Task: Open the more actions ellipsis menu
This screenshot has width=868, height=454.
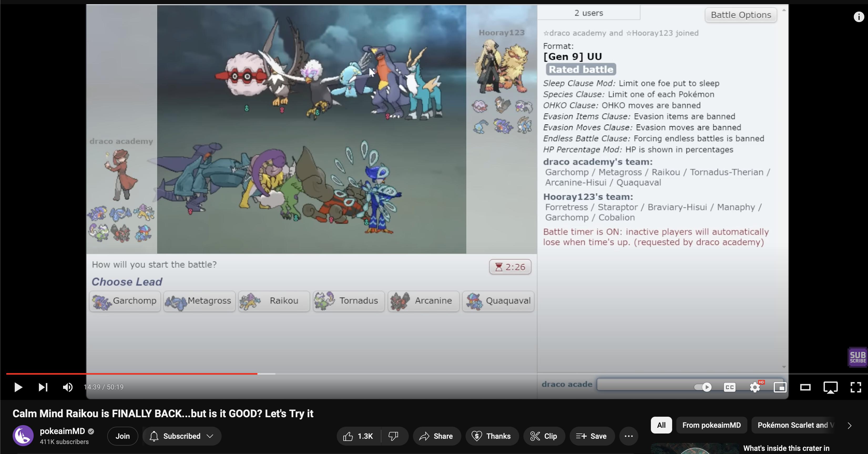Action: tap(629, 436)
